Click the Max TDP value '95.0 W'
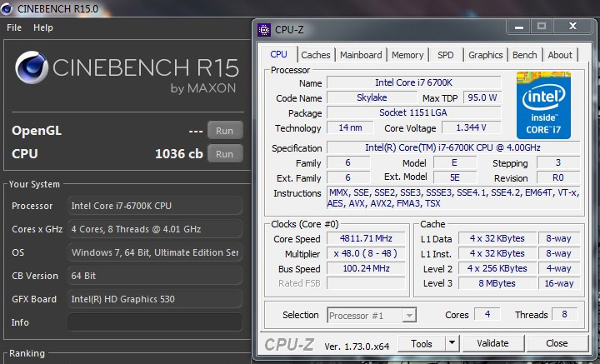 click(482, 97)
